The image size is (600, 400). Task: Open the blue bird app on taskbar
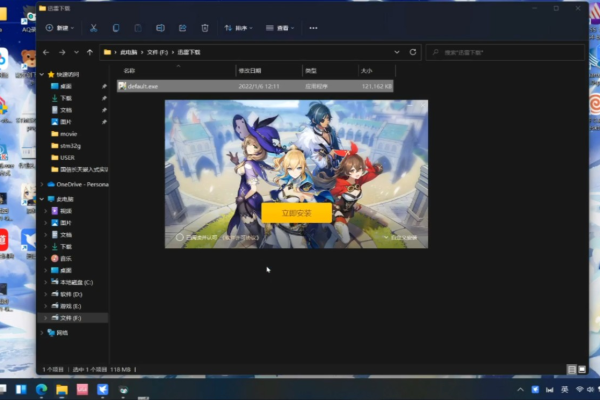(103, 390)
